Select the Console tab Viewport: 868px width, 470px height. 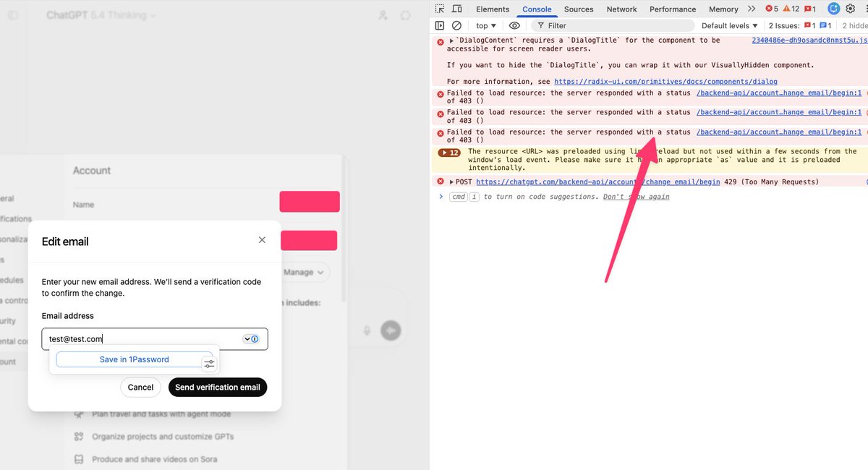pyautogui.click(x=537, y=9)
